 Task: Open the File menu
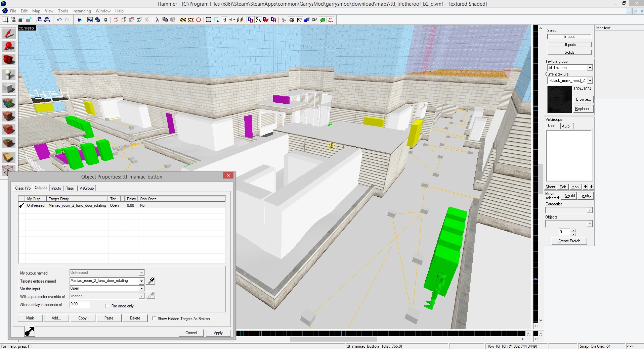[x=13, y=11]
